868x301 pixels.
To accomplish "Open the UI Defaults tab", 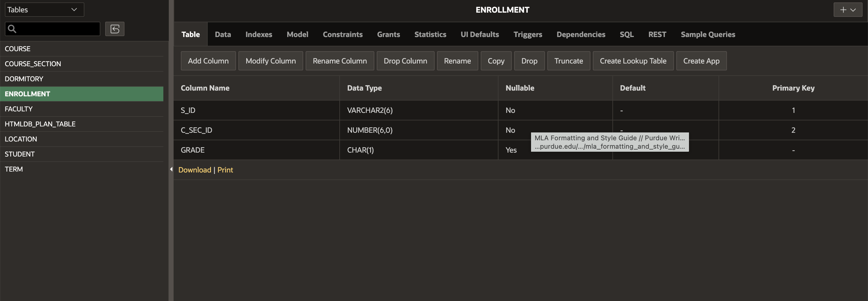I will pos(480,34).
